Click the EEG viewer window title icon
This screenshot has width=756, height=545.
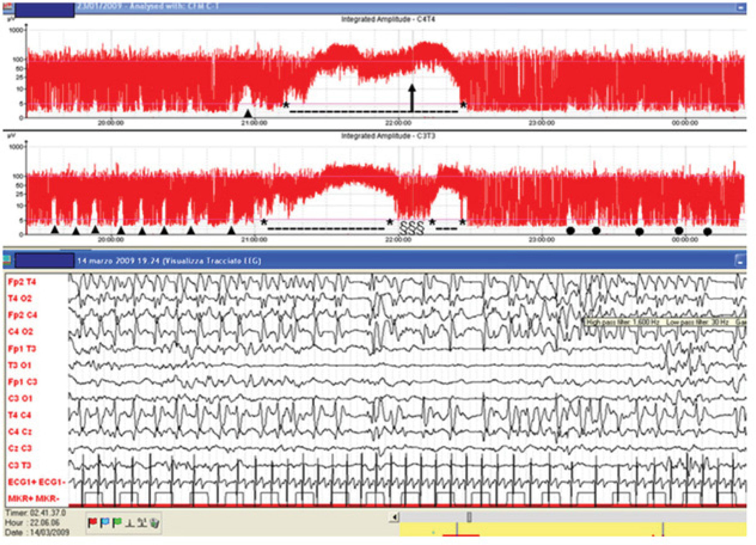click(7, 260)
